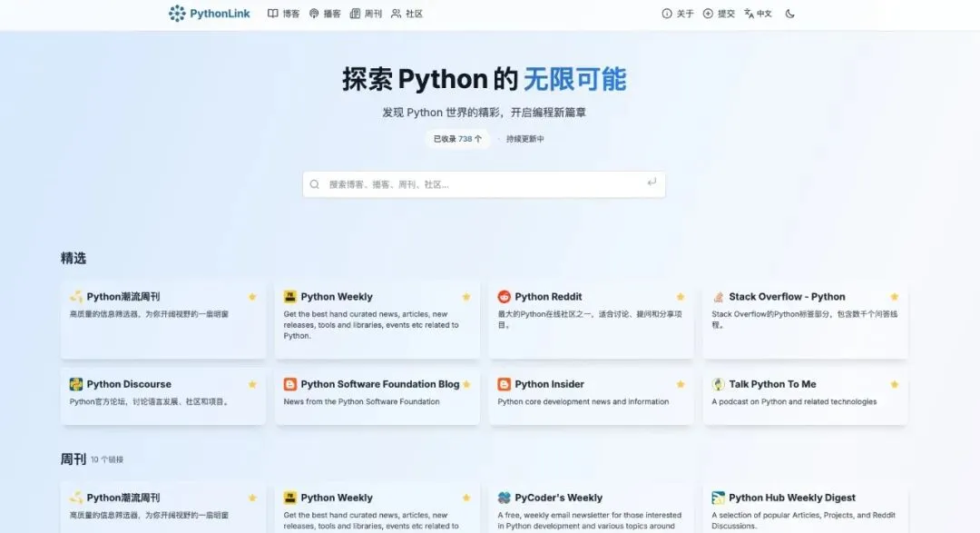Open the PyCoder's Weekly card title
Image resolution: width=980 pixels, height=533 pixels.
click(x=559, y=498)
